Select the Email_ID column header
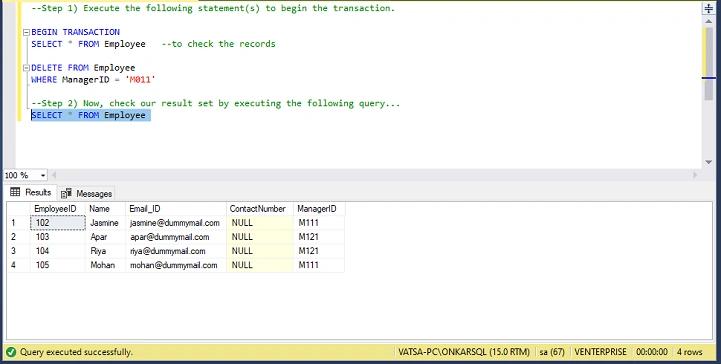Image resolution: width=721 pixels, height=364 pixels. click(176, 209)
